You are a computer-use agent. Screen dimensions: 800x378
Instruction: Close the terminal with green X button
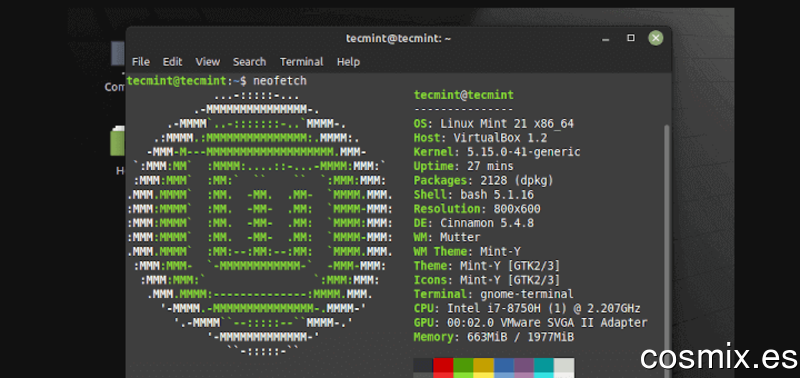[656, 38]
